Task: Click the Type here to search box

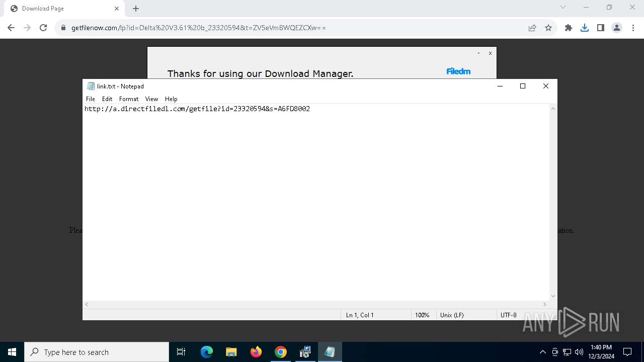Action: tap(97, 352)
